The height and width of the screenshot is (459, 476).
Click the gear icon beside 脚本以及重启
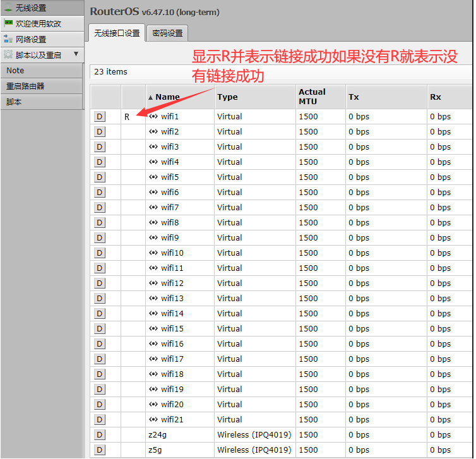tap(8, 55)
